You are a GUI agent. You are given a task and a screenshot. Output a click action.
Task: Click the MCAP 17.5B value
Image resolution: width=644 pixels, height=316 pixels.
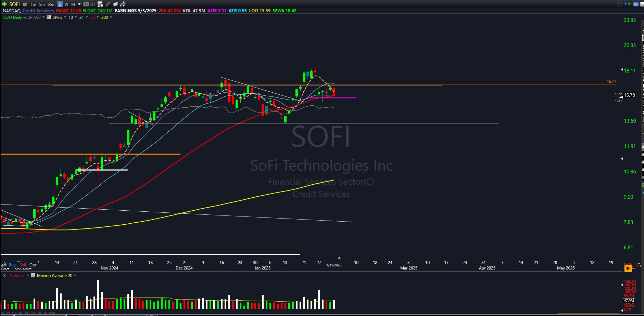[68, 11]
